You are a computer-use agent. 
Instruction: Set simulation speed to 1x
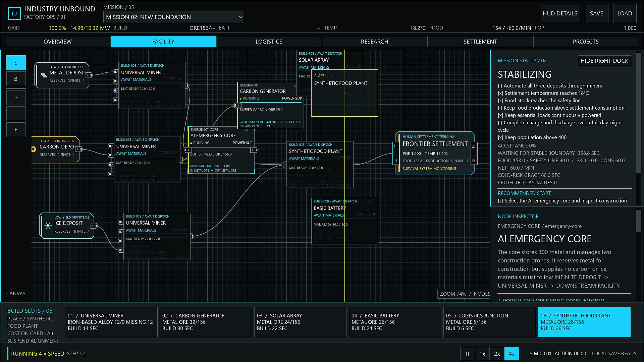(x=482, y=354)
